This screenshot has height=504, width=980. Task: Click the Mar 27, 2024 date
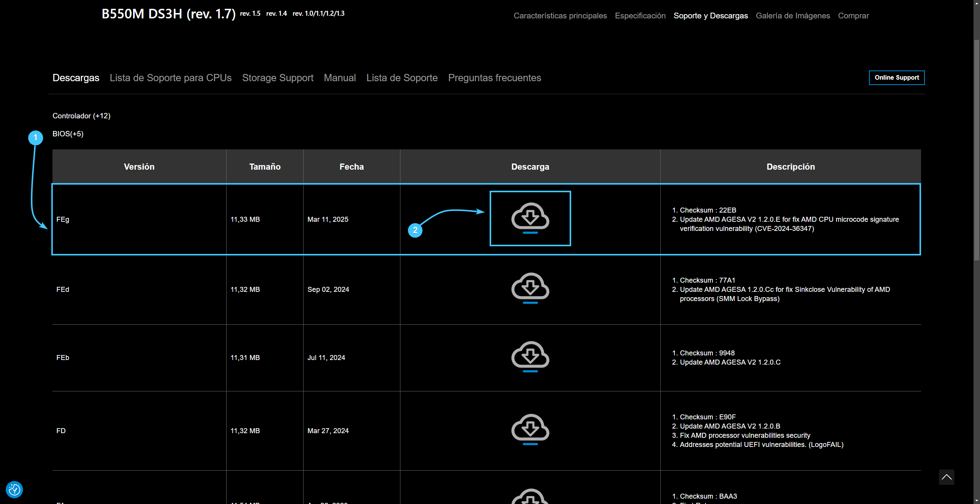pos(328,431)
